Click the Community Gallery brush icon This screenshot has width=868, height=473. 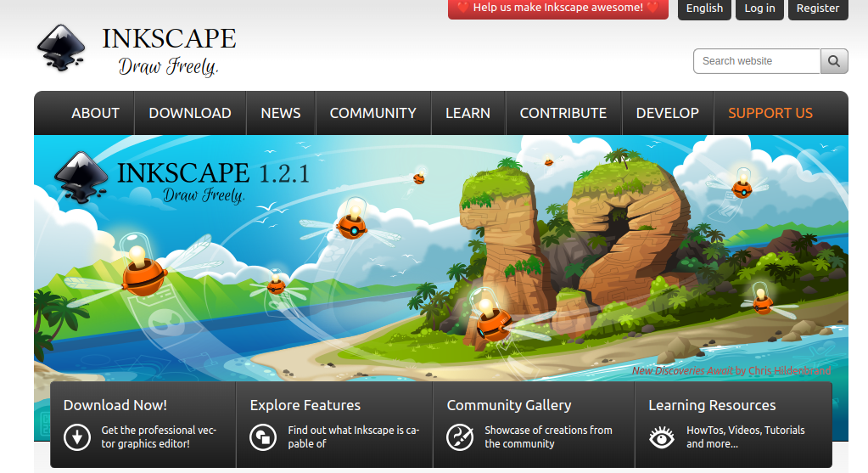click(460, 437)
